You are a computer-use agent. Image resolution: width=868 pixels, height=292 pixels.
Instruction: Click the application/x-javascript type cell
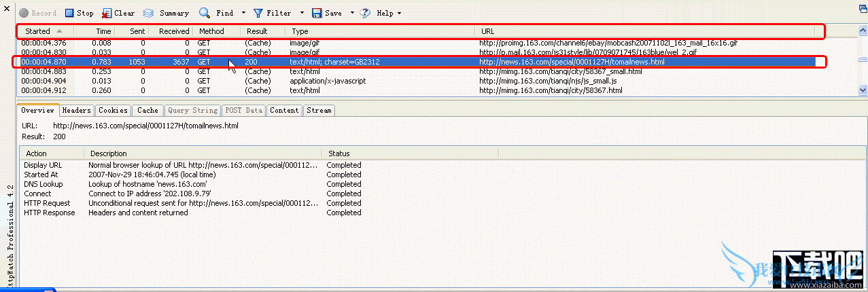(x=328, y=81)
